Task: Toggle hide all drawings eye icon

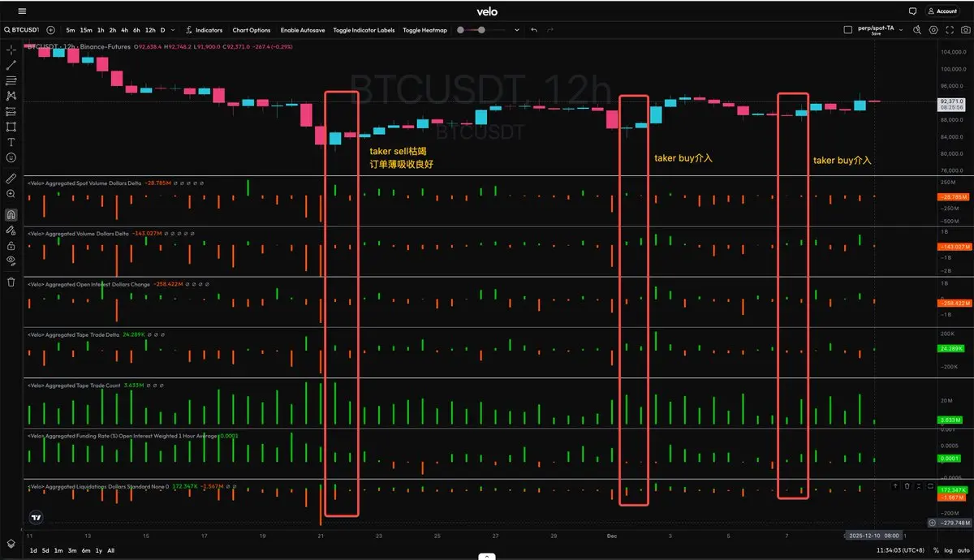Action: 11,261
